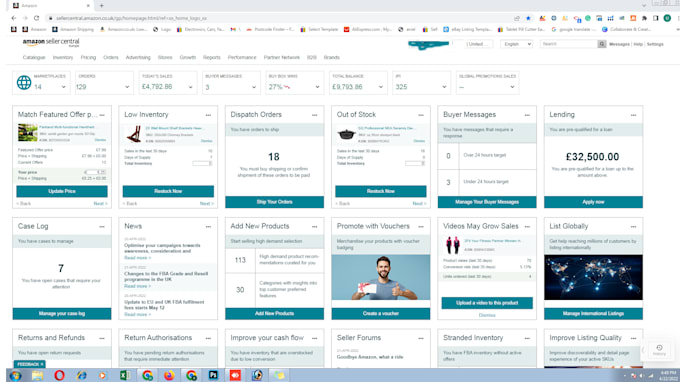This screenshot has height=382, width=680.
Task: Expand the IPI 325 dropdown
Action: (444, 87)
